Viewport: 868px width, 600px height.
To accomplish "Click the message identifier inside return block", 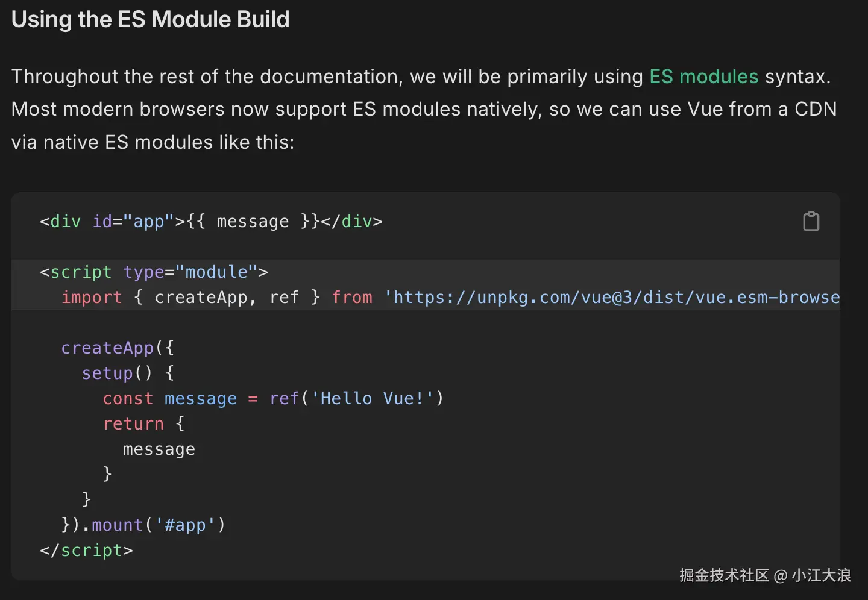I will pyautogui.click(x=159, y=449).
